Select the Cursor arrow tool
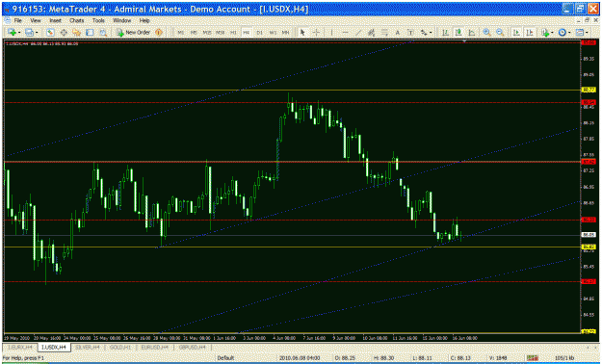 pos(302,33)
